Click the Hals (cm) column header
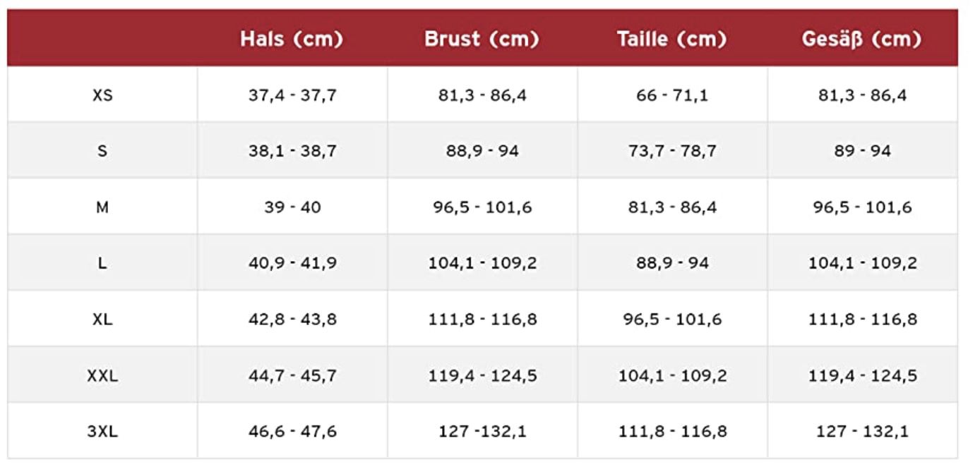This screenshot has height=474, width=980. [x=292, y=39]
